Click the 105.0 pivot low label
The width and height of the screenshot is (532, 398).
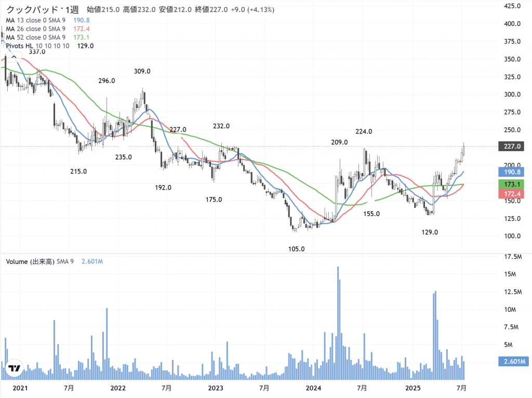coord(297,249)
